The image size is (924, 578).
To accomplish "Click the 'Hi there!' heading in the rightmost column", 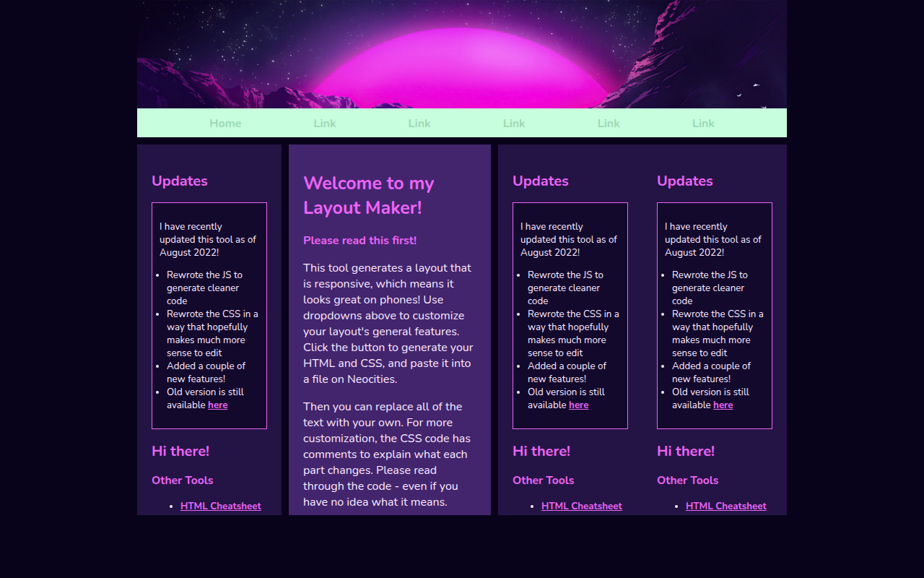I will coord(686,452).
